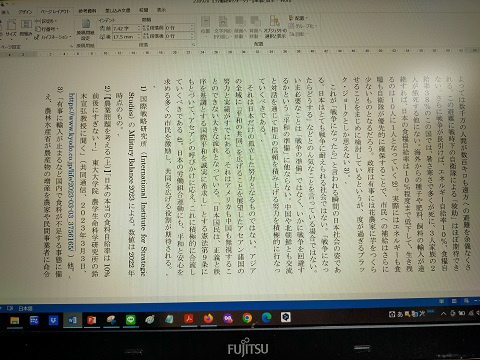Expand the ハイフネーション hyphenation dropdown
Screen dimensions: 480x360
pyautogui.click(x=53, y=37)
